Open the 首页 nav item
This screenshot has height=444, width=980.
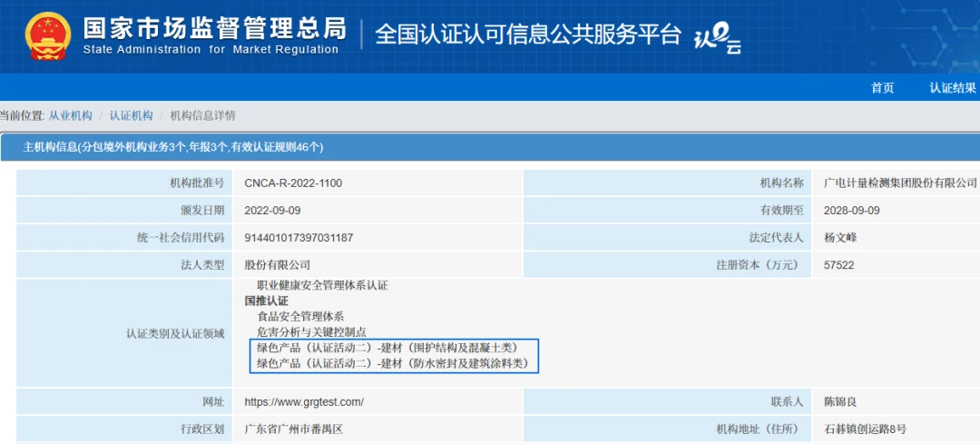(883, 88)
